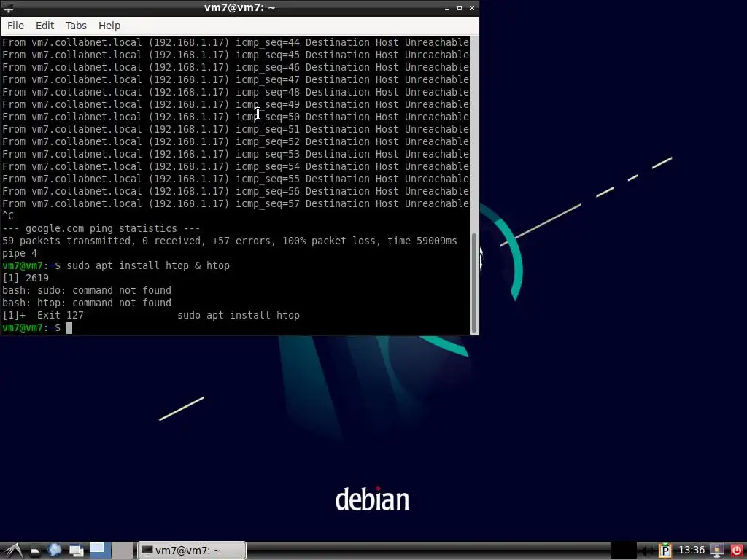
Task: Click the icmp_seq=57 output line
Action: point(236,203)
